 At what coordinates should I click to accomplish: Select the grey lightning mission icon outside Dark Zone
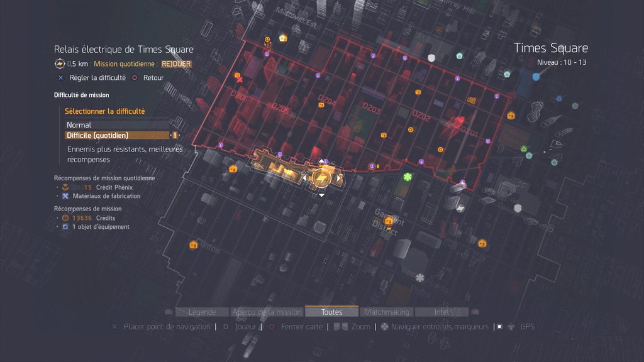pos(460,209)
